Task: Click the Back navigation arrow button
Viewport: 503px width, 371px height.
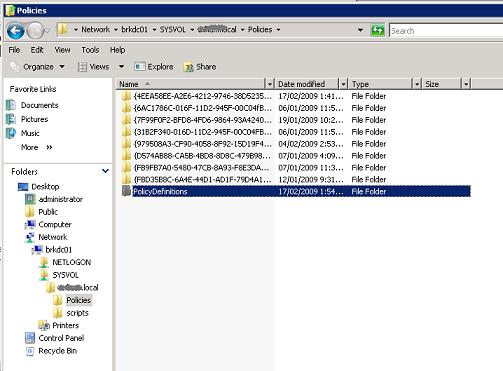Action: click(x=16, y=31)
